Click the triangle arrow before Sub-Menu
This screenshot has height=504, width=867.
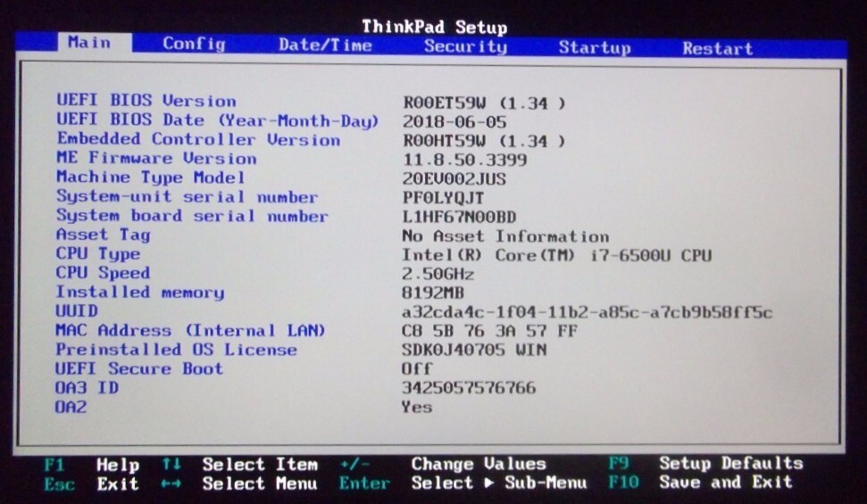[x=490, y=483]
